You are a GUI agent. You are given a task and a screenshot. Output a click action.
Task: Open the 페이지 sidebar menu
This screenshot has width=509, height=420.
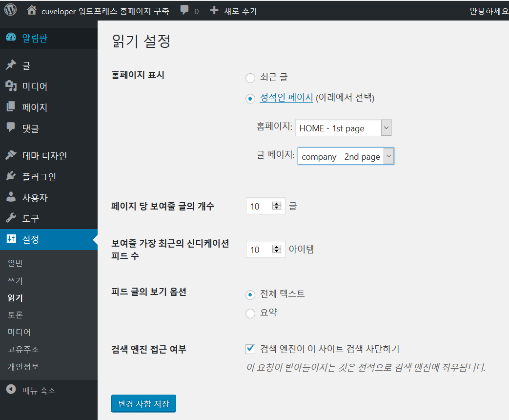click(49, 107)
